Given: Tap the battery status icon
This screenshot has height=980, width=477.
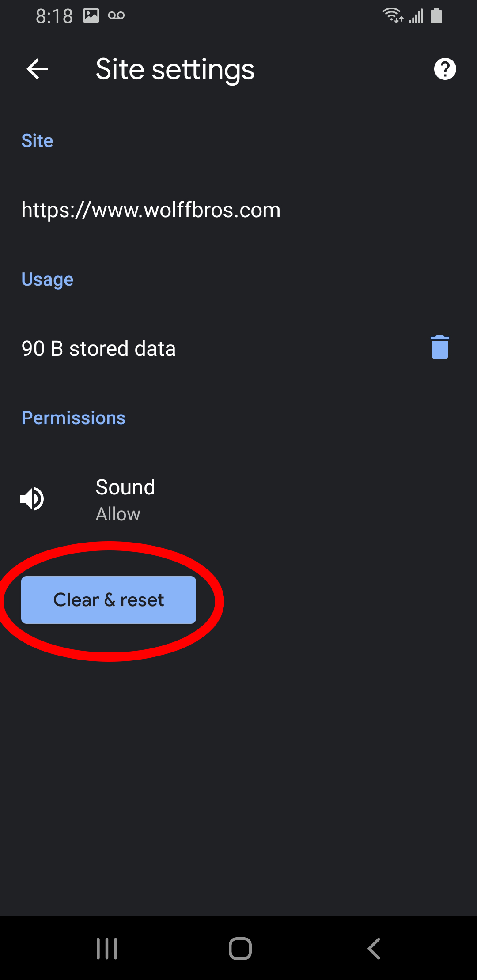Looking at the screenshot, I should click(x=436, y=15).
